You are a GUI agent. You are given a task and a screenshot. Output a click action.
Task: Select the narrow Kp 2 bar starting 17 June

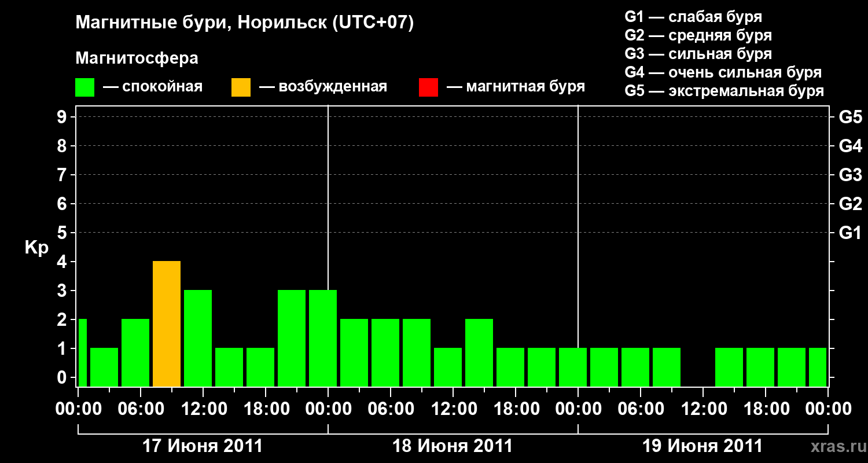tap(82, 352)
